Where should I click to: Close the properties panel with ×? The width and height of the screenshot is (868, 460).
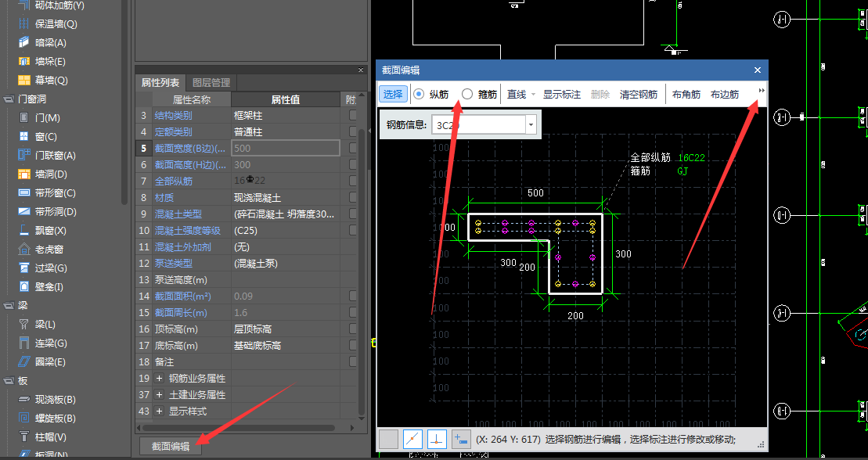pyautogui.click(x=360, y=70)
